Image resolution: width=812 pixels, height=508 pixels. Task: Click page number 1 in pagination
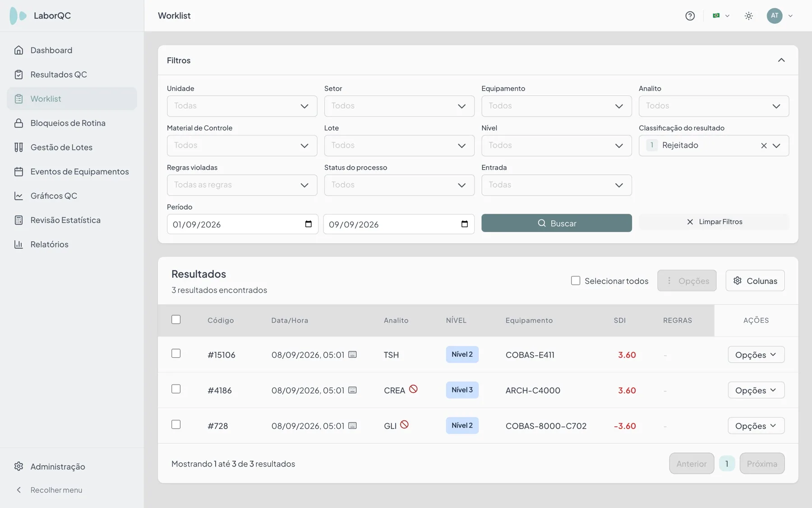[727, 464]
